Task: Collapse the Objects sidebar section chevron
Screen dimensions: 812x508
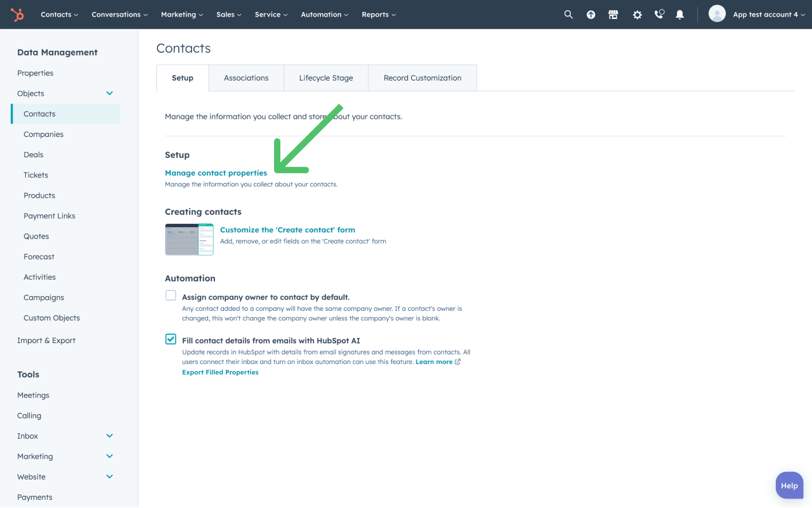Action: pos(109,93)
